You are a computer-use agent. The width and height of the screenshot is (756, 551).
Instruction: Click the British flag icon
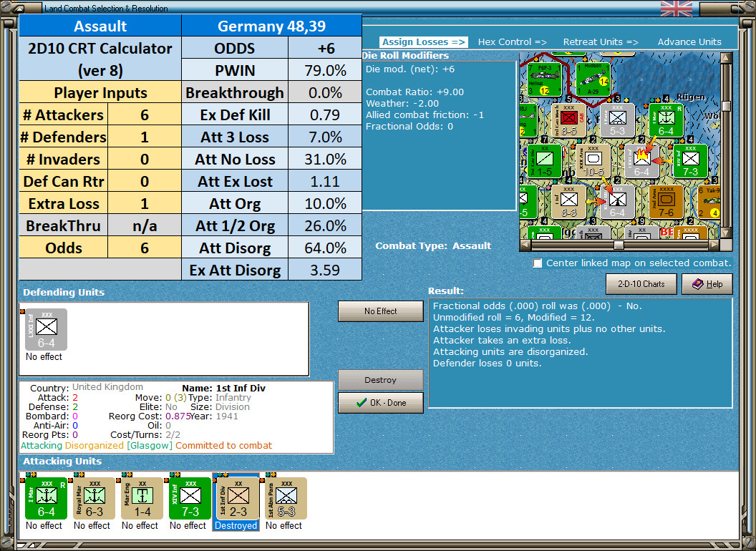676,8
